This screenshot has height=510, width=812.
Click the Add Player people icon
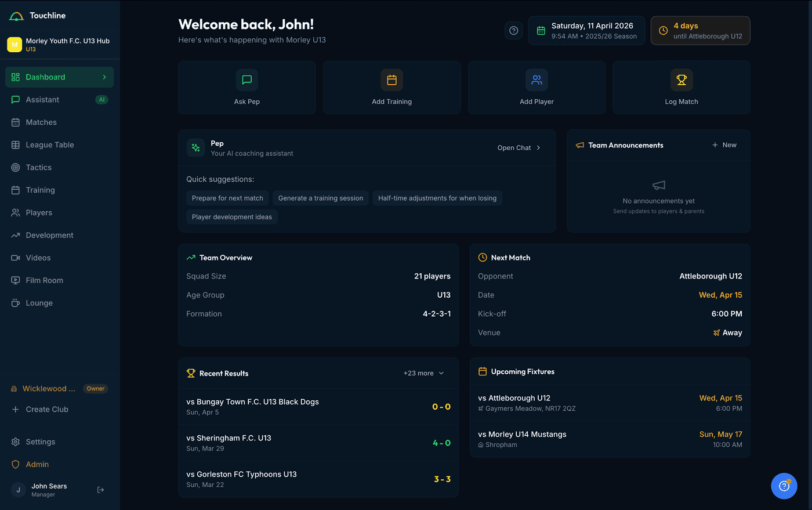point(537,80)
